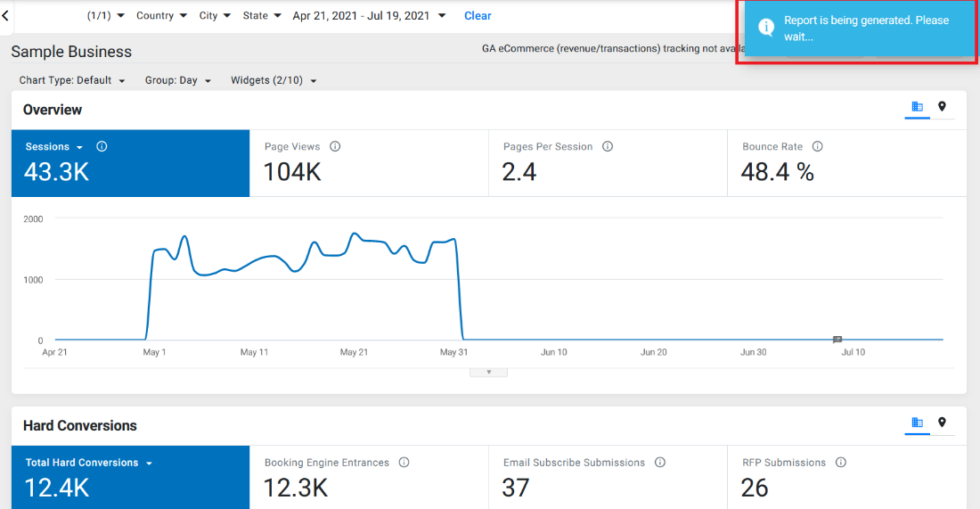This screenshot has height=509, width=980.
Task: Open the Chart Type: Default dropdown
Action: click(x=72, y=80)
